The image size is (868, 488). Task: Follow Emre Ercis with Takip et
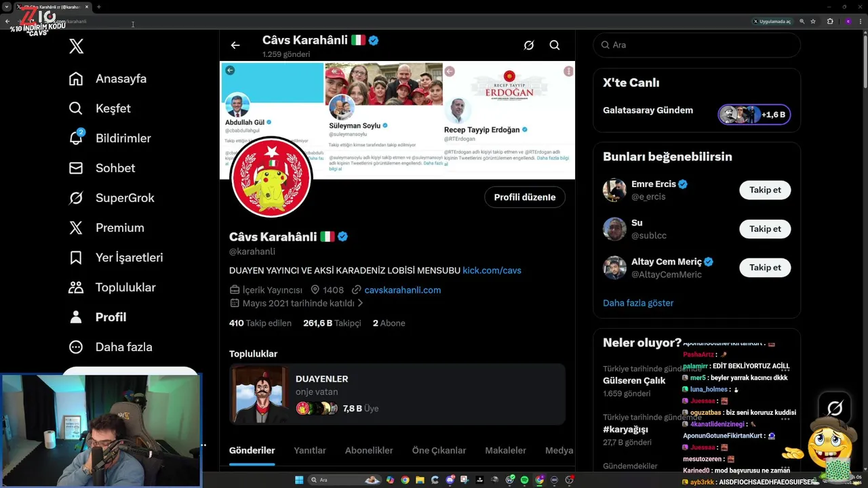[765, 190]
